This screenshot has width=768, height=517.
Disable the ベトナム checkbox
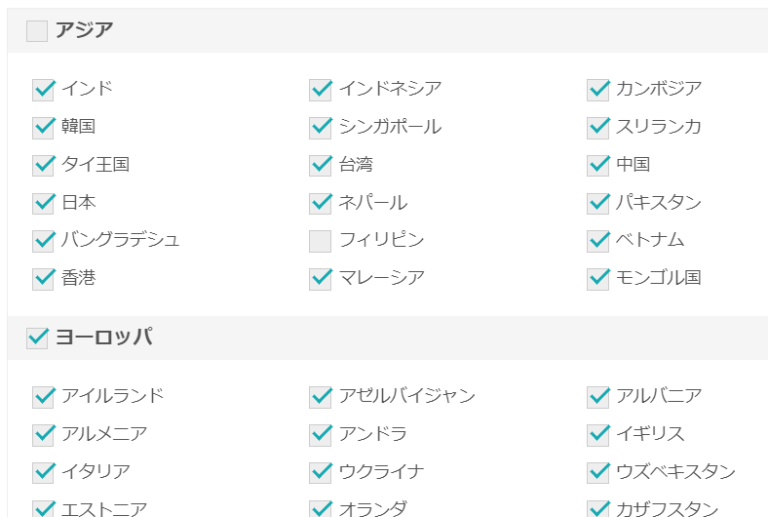[x=598, y=241]
